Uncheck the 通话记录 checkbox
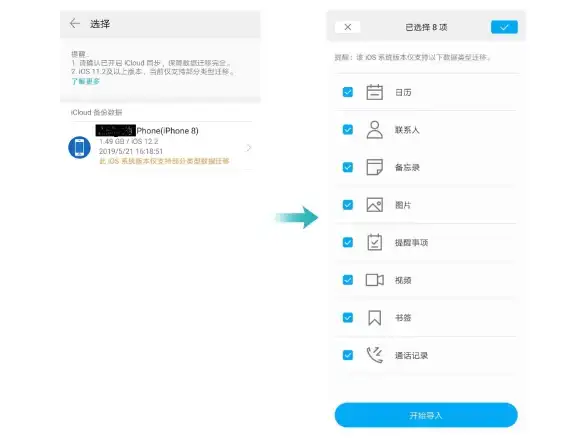The height and width of the screenshot is (438, 588). click(348, 355)
